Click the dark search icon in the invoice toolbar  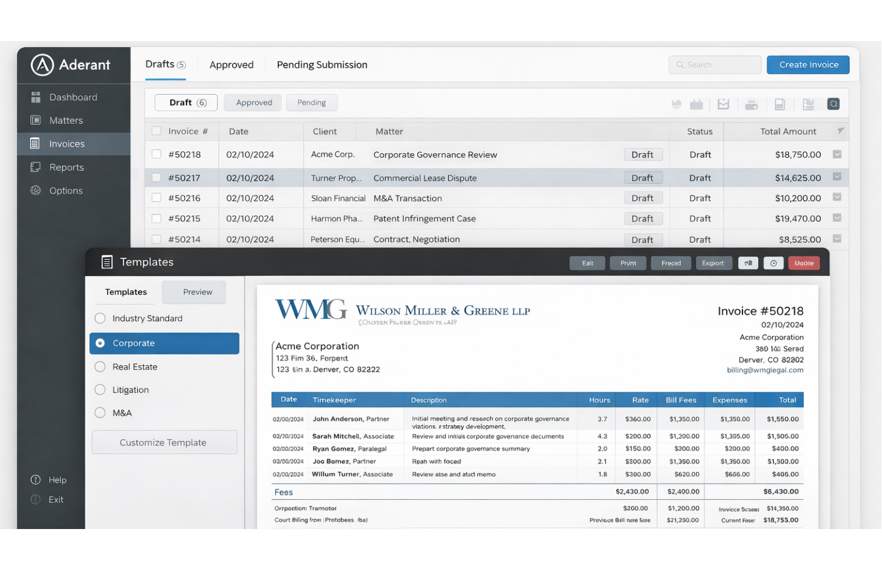pos(833,104)
